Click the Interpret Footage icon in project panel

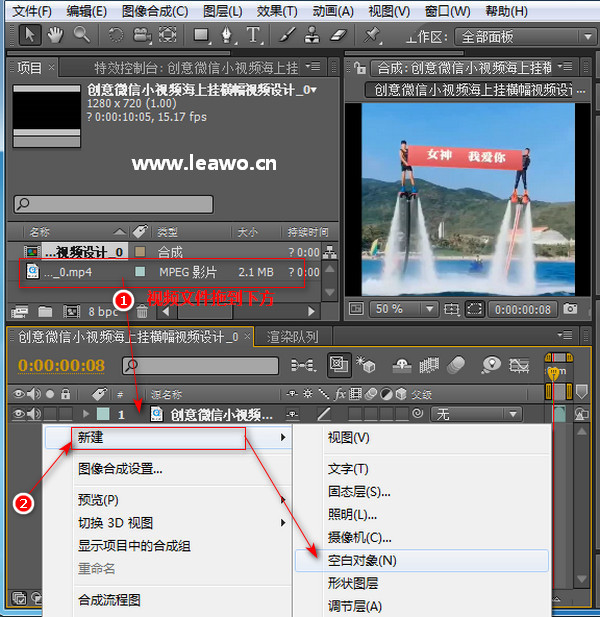19,312
